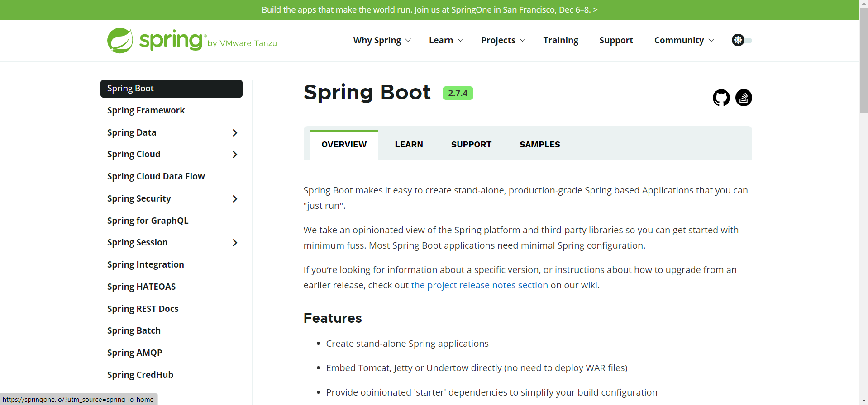This screenshot has height=405, width=868.
Task: Expand the Spring Session chevron
Action: point(234,243)
